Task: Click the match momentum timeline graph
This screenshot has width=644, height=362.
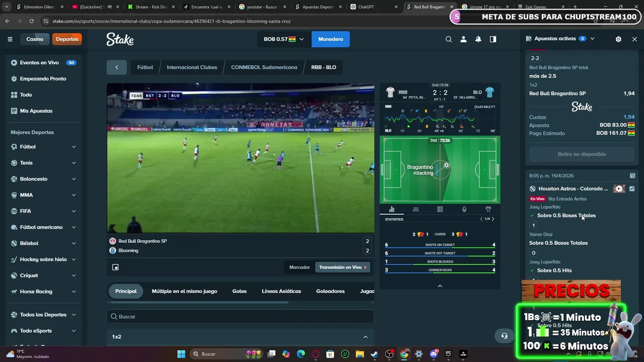Action: coord(440,119)
